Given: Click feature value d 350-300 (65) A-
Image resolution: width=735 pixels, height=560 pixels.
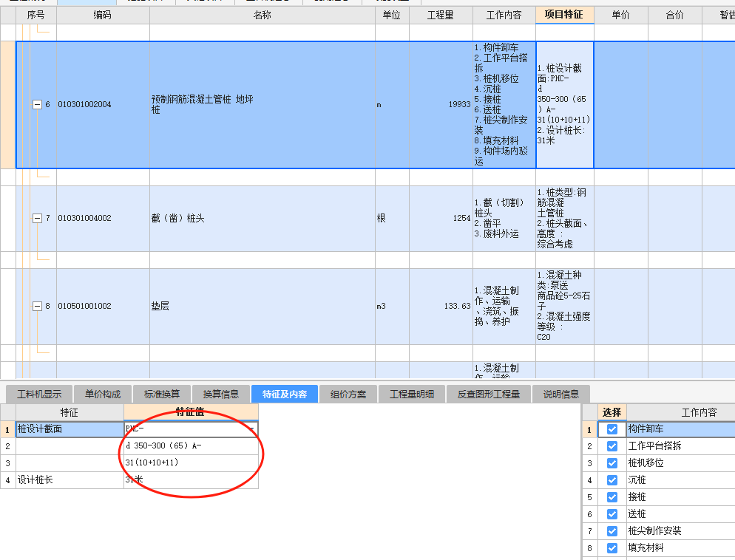Looking at the screenshot, I should pyautogui.click(x=190, y=446).
